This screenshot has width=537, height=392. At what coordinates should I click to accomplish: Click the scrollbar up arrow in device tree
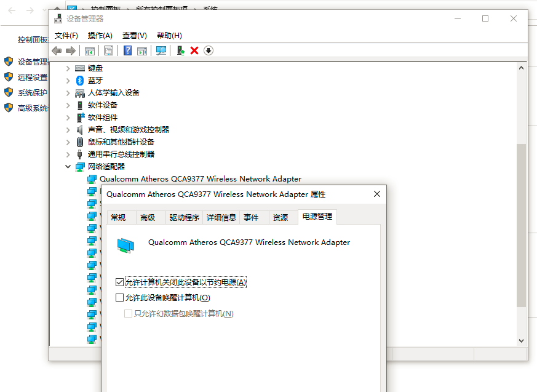521,68
